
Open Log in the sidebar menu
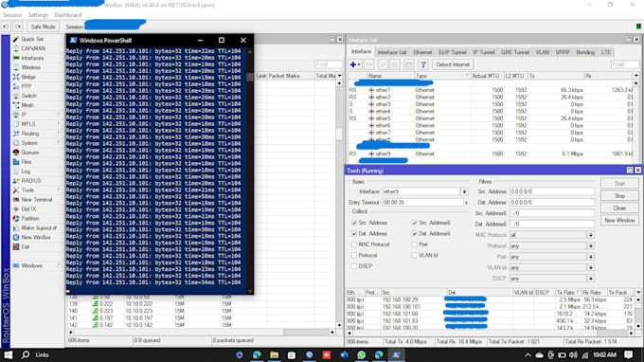[26, 172]
